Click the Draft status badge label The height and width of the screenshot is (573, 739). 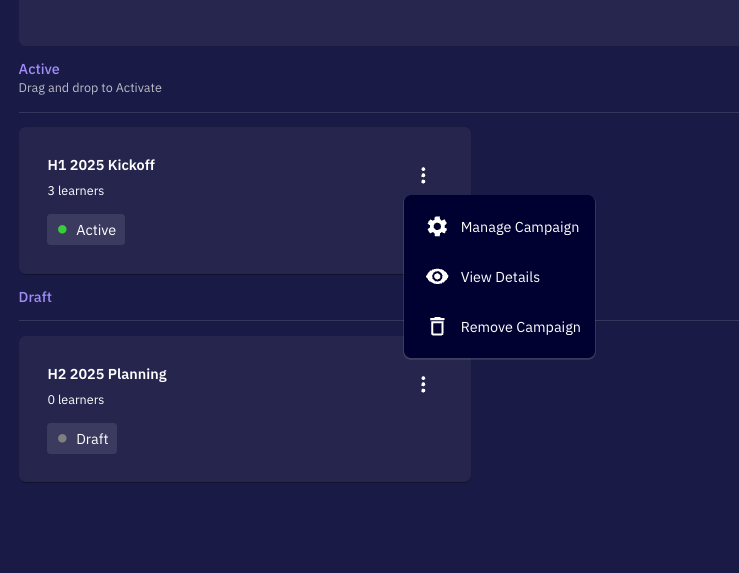(92, 439)
